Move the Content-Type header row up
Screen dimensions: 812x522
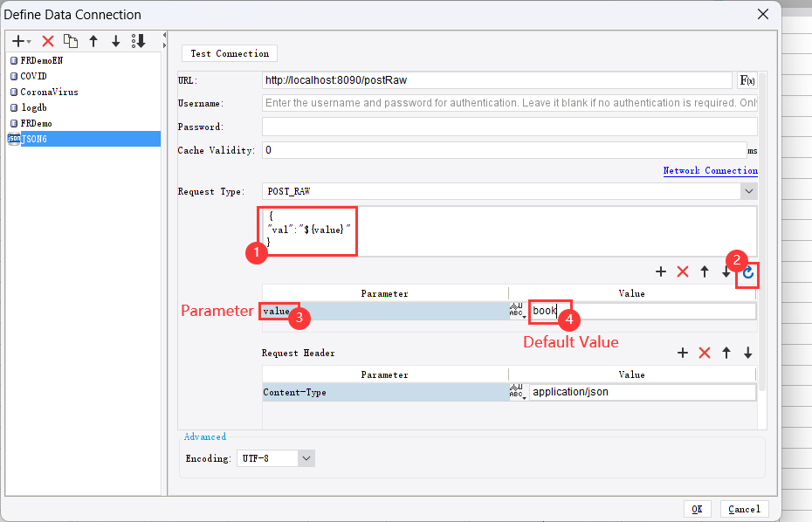pos(726,353)
